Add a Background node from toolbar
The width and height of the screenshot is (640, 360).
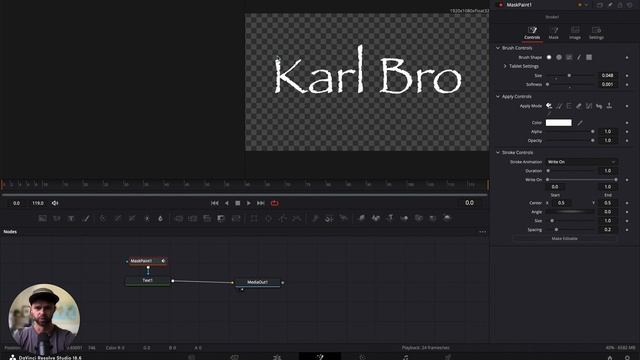point(42,218)
